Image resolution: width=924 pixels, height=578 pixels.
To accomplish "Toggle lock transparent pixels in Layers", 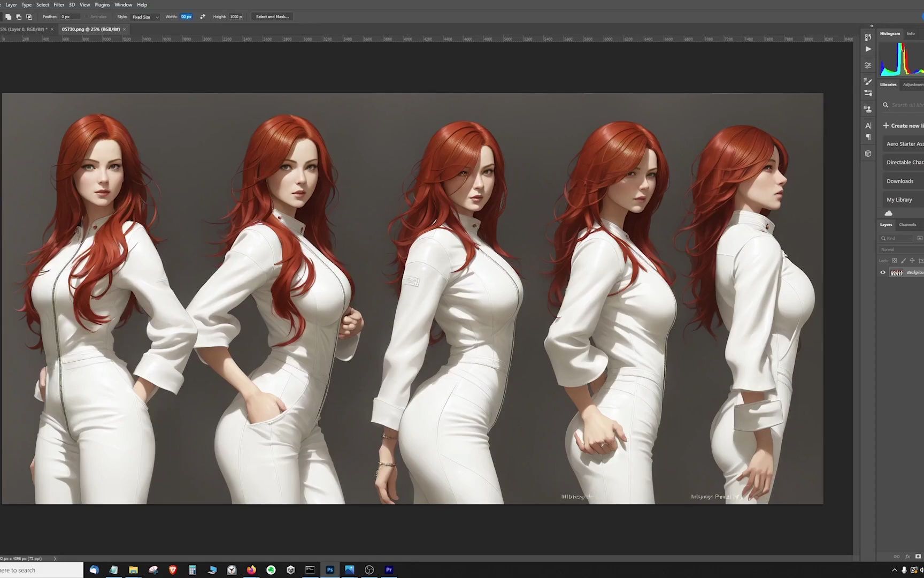I will click(x=894, y=261).
